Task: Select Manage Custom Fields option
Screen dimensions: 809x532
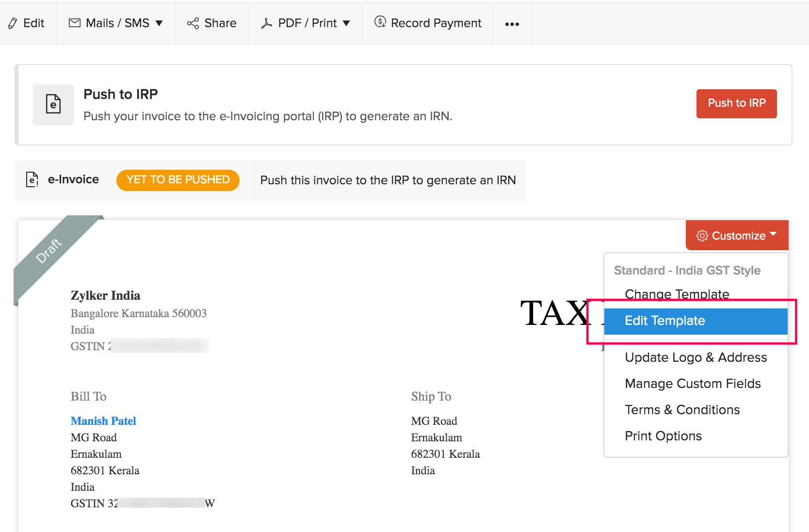Action: click(x=693, y=384)
